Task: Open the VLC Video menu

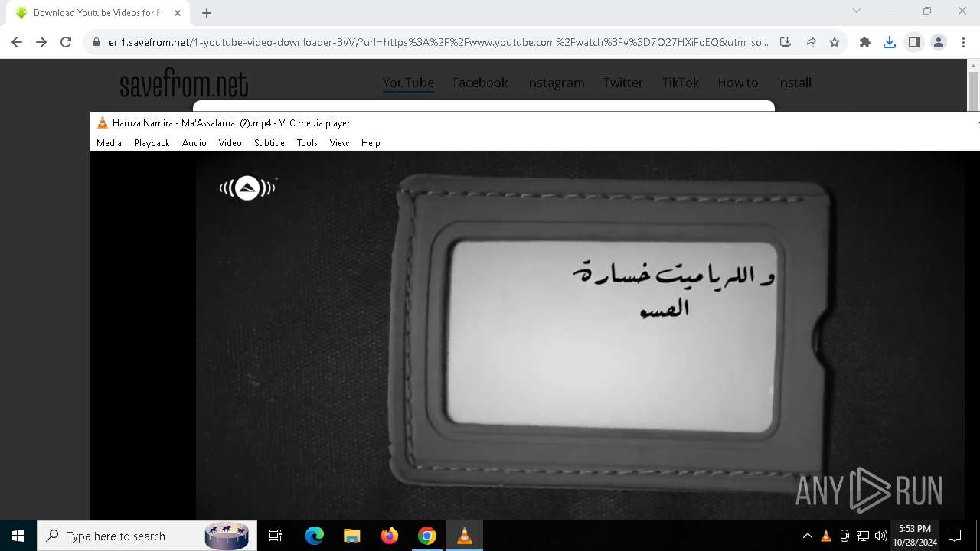Action: [230, 143]
